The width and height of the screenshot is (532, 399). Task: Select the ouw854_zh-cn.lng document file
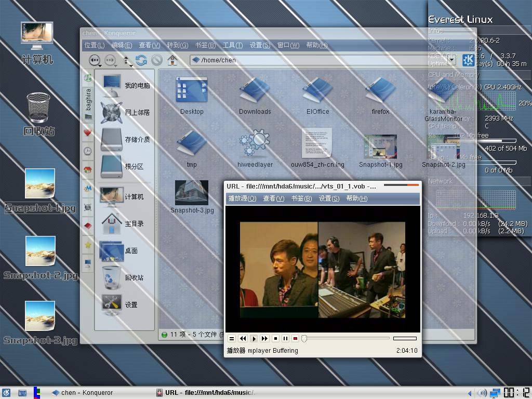pos(317,148)
